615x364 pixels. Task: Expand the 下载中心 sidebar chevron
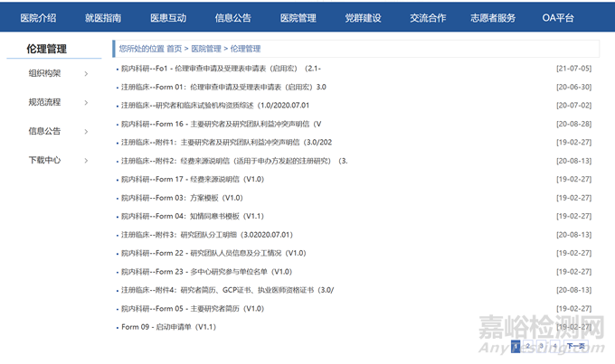[x=86, y=160]
